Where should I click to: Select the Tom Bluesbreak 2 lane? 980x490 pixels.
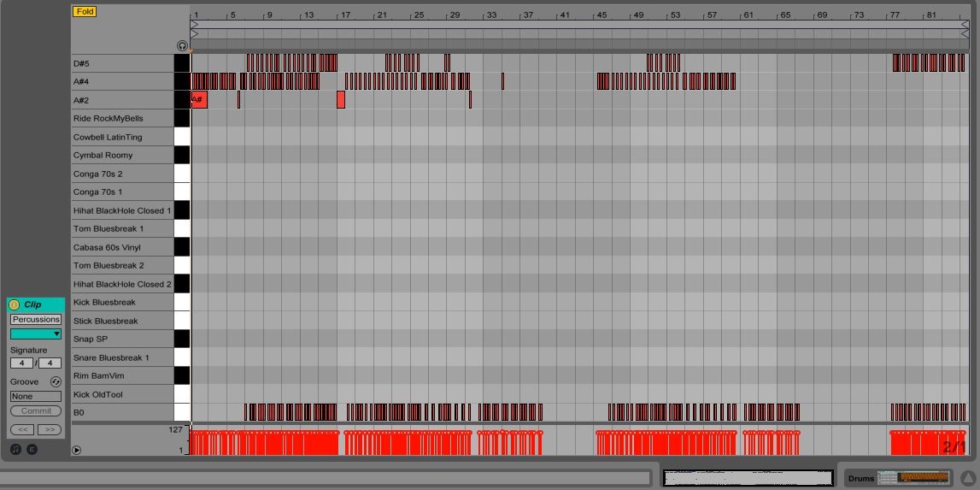point(122,265)
